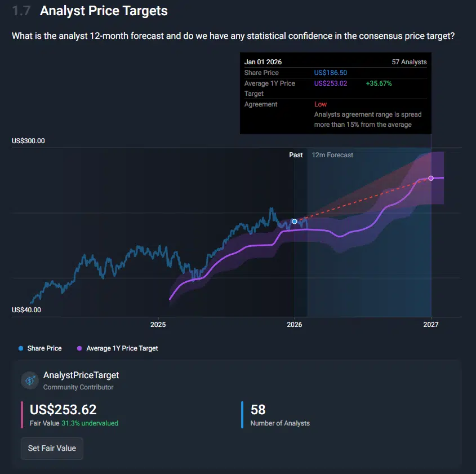Click the Past label on the chart
This screenshot has width=476, height=474.
pos(296,155)
